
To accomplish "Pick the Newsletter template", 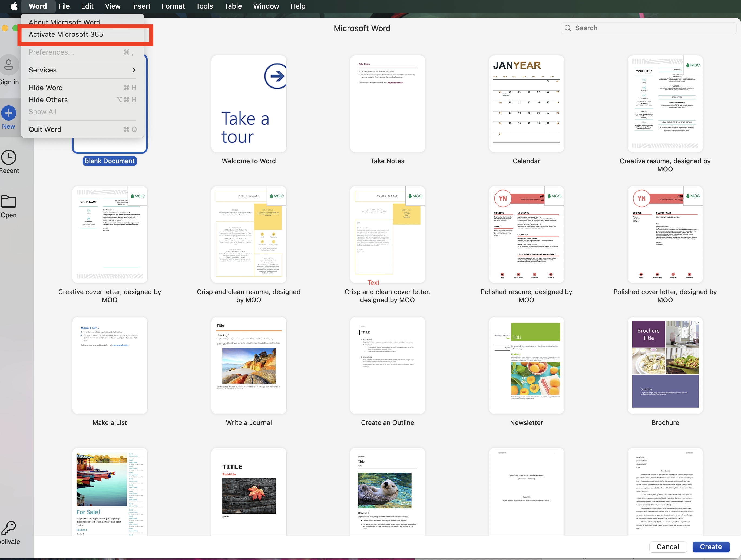I will 526,365.
